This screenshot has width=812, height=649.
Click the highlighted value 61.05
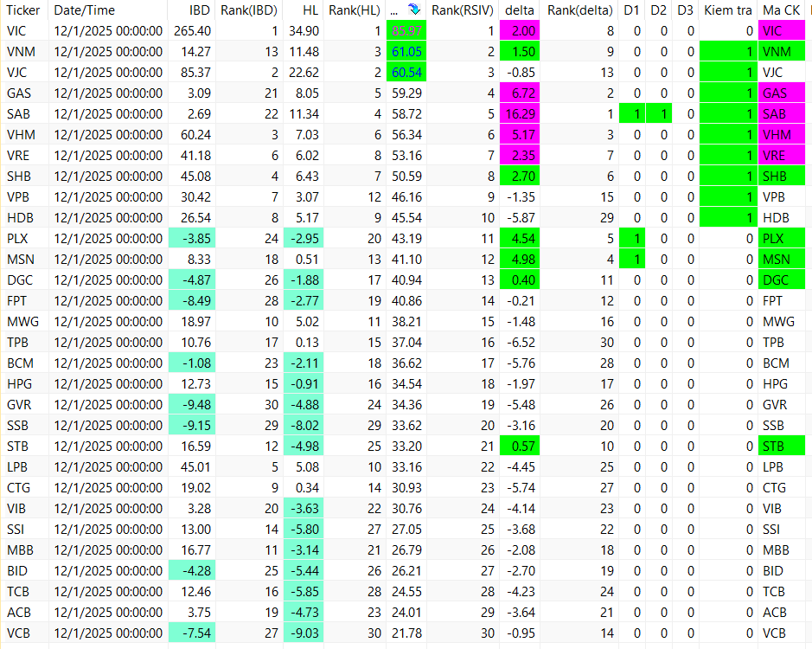pos(406,51)
